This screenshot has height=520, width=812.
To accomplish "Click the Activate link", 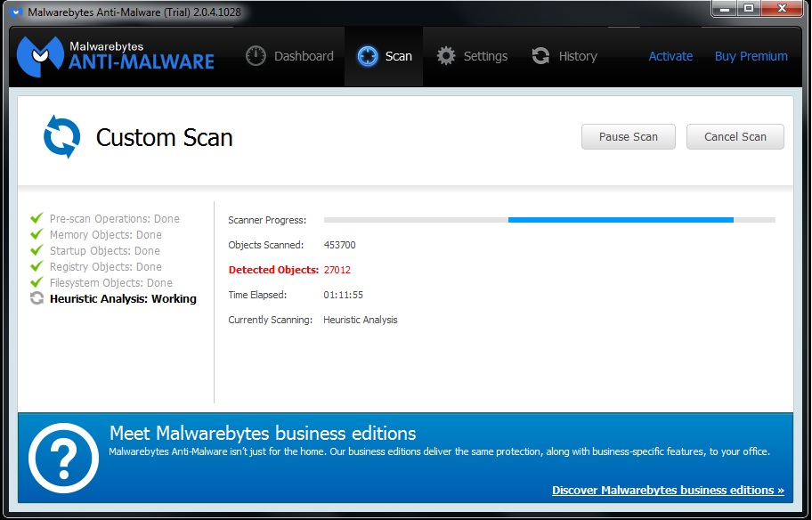I will [x=670, y=56].
